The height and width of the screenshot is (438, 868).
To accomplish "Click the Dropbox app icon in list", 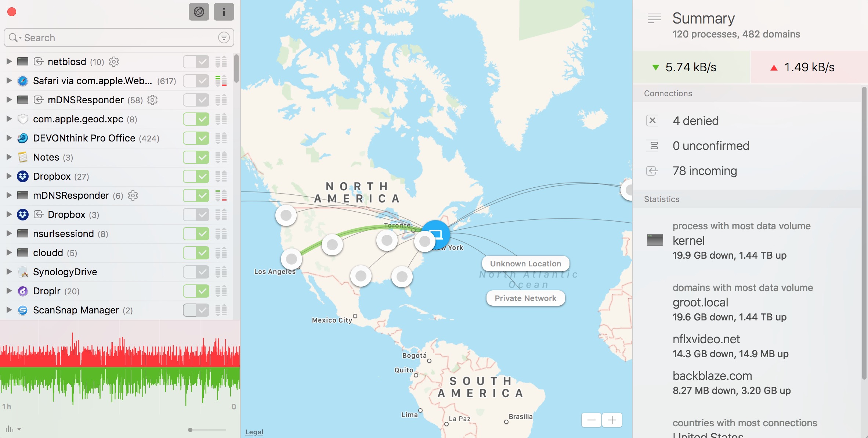I will pos(22,176).
